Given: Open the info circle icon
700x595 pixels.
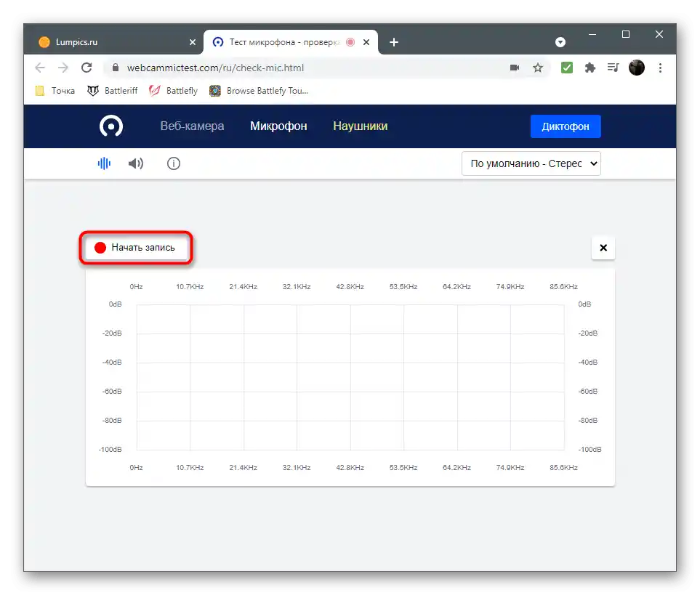Looking at the screenshot, I should tap(174, 163).
